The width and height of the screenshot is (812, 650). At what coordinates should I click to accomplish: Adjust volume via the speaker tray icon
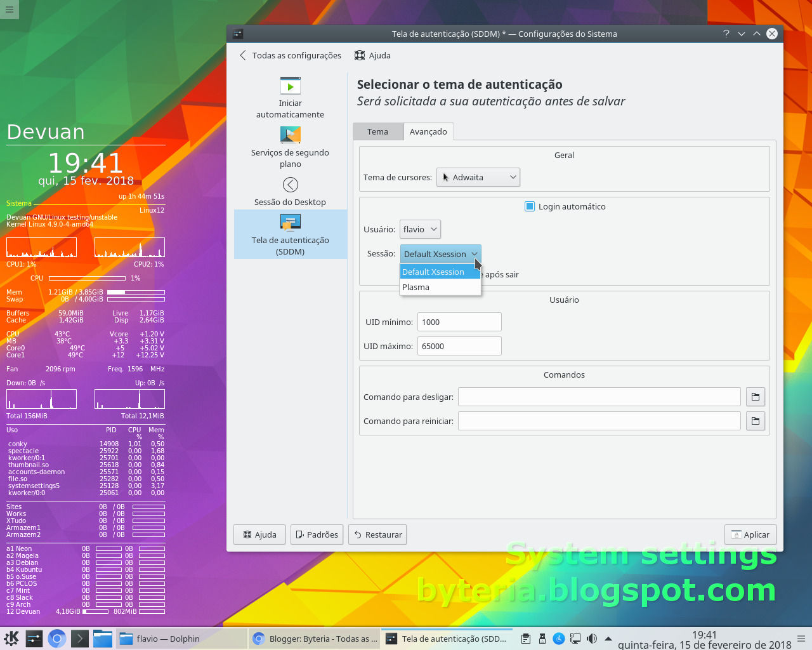[591, 638]
